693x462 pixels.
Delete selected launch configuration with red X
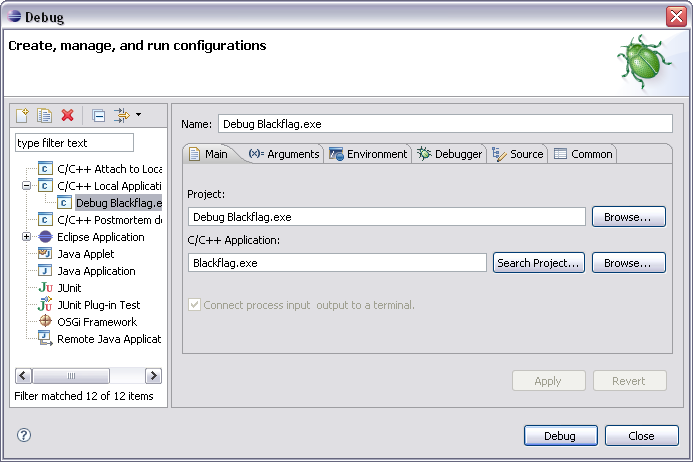point(67,115)
